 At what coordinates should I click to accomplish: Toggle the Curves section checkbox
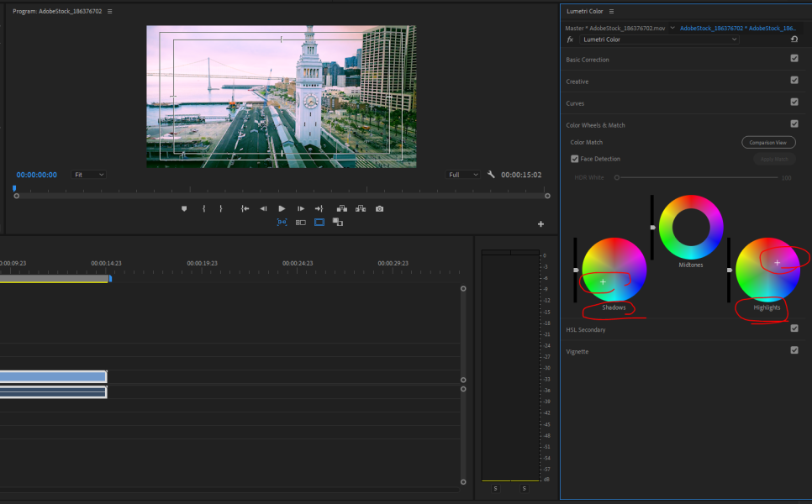pos(794,102)
